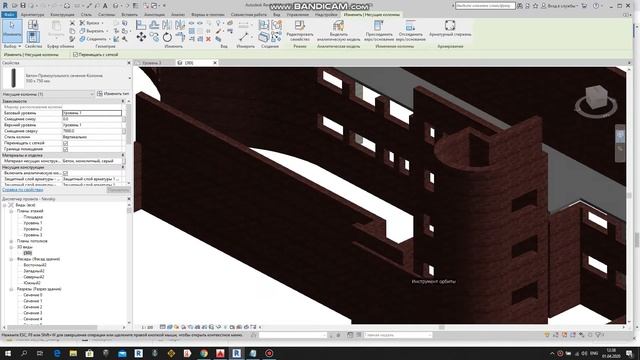Switch to the Вставить ribbon tab

(129, 15)
